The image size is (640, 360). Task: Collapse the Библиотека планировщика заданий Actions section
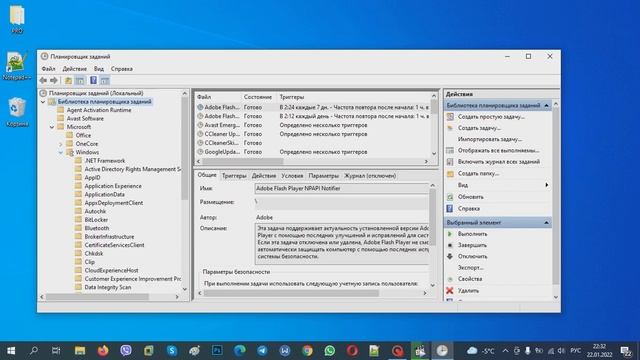coord(547,105)
